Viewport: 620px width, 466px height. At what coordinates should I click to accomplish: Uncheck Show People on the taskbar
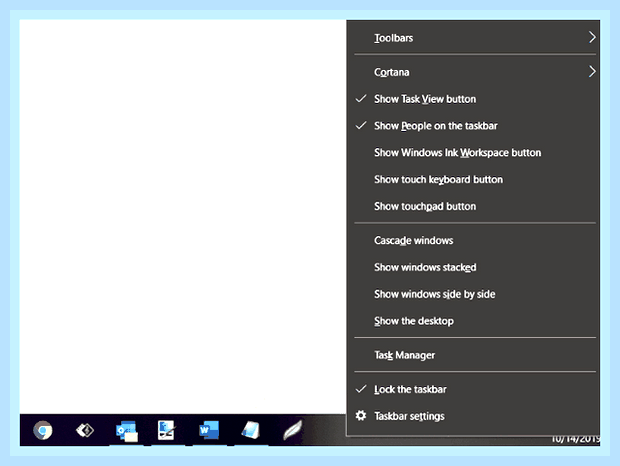473,126
